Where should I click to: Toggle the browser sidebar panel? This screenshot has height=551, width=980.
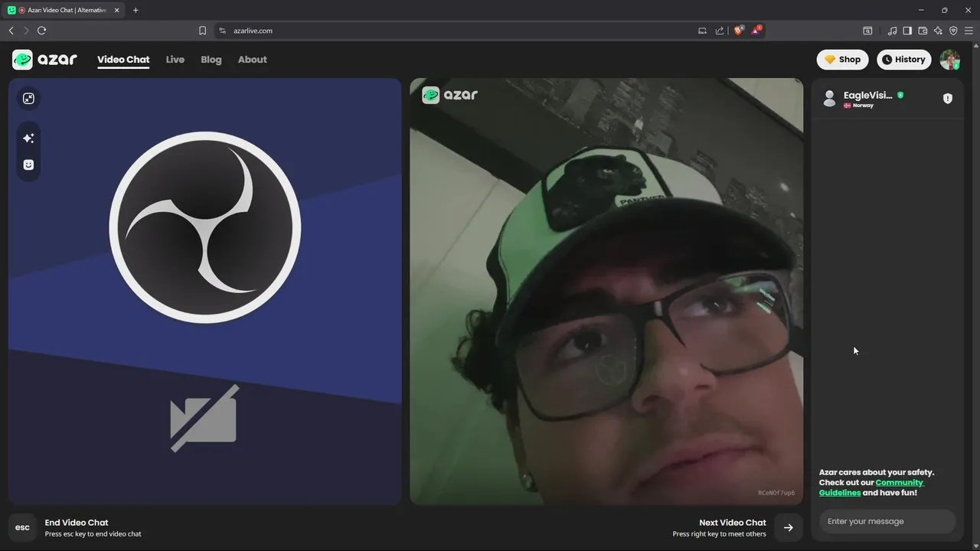coord(907,31)
